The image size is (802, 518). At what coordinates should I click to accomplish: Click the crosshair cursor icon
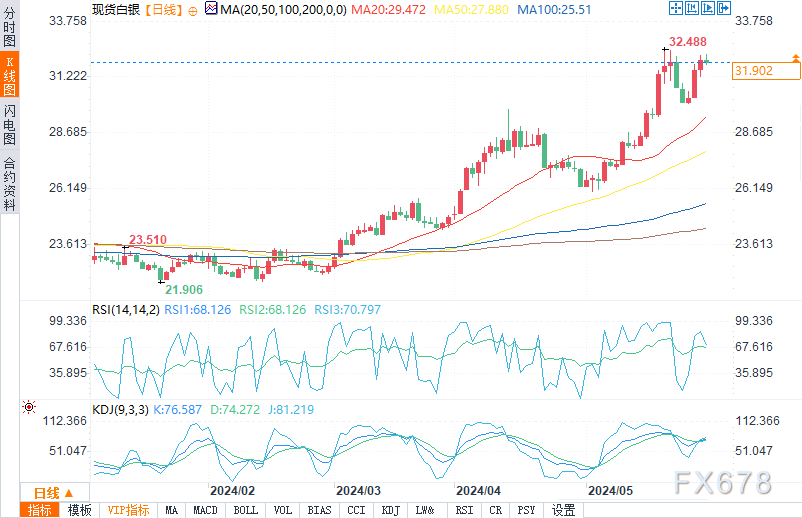tap(676, 8)
